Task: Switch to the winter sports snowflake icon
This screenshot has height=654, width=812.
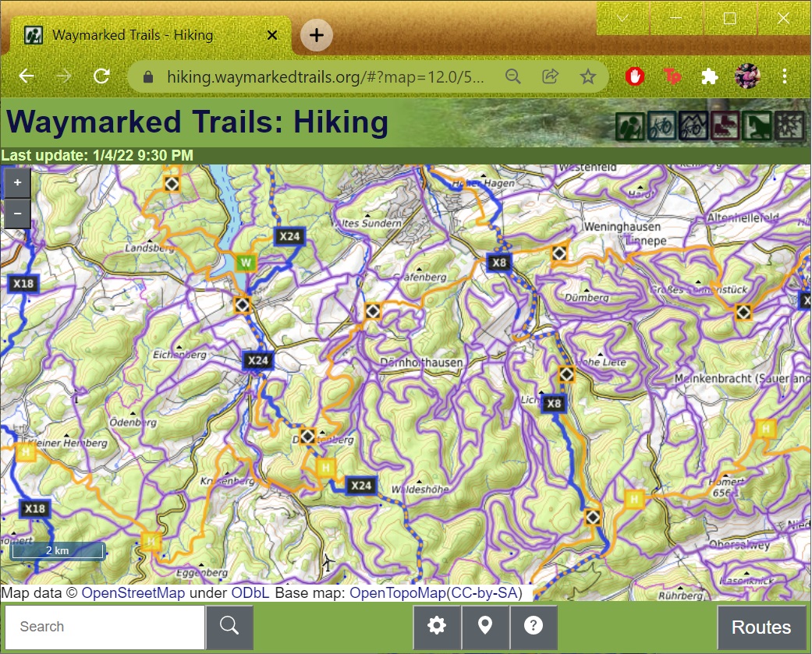Action: coord(789,126)
